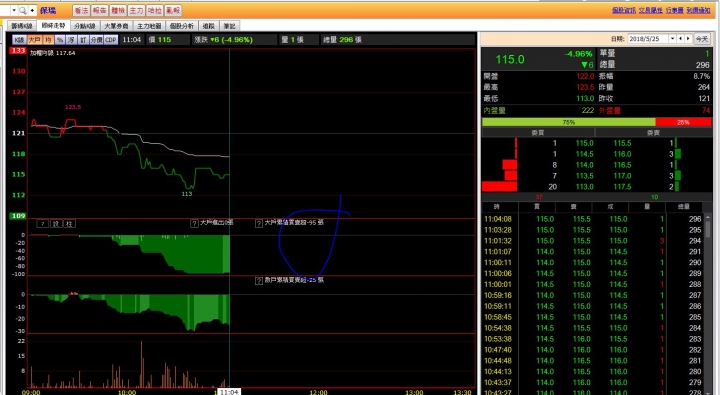Click ask price 117.5 in order book
This screenshot has width=720, height=395.
tap(622, 187)
